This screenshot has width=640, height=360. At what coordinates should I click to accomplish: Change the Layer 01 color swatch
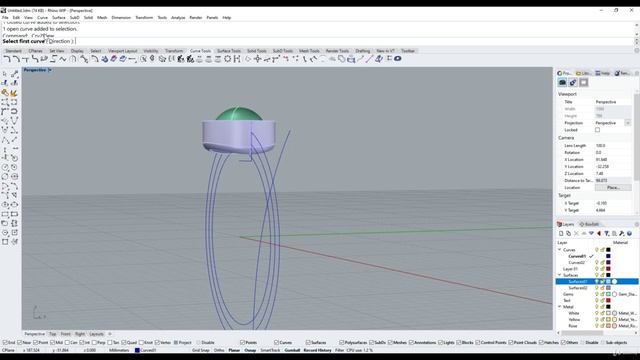tap(608, 269)
